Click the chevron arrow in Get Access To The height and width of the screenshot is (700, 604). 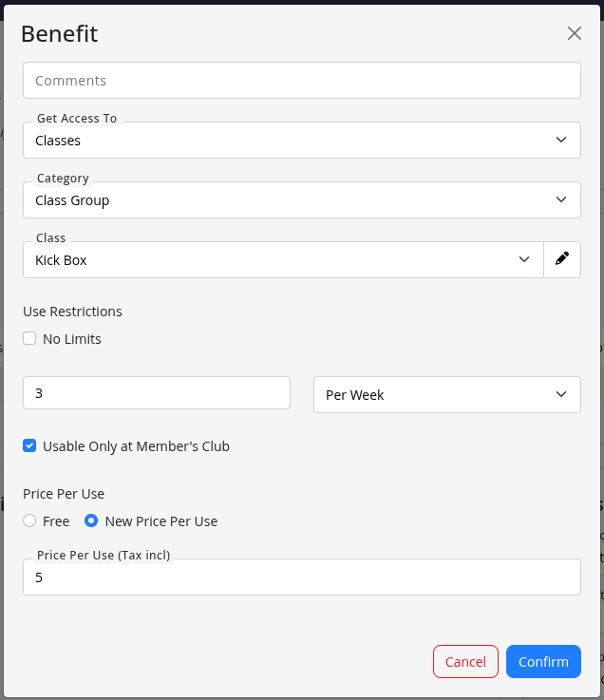(560, 141)
